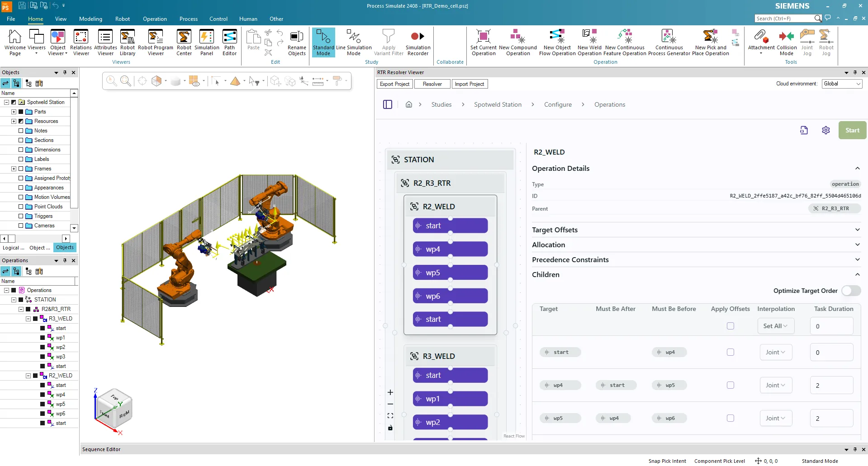Create a New Compound Operation
This screenshot has height=466, width=868.
(x=518, y=42)
